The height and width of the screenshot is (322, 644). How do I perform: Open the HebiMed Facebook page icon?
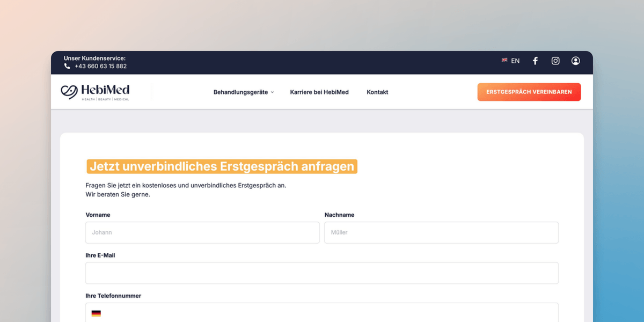(535, 61)
